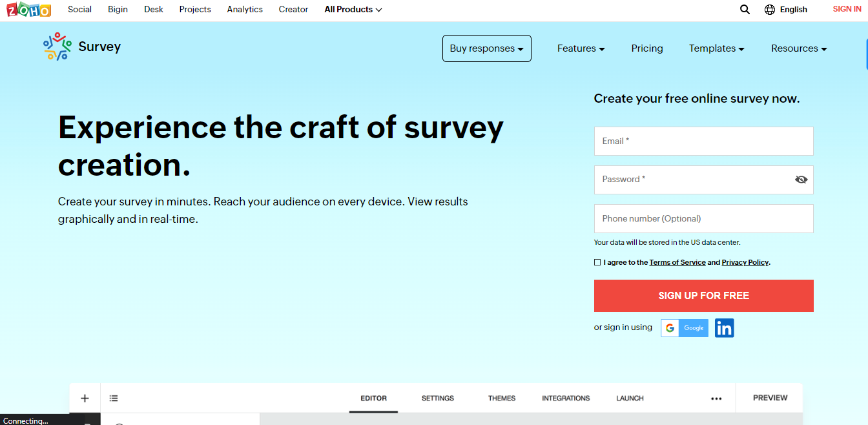The width and height of the screenshot is (868, 425).
Task: Open the English language selector
Action: (794, 9)
